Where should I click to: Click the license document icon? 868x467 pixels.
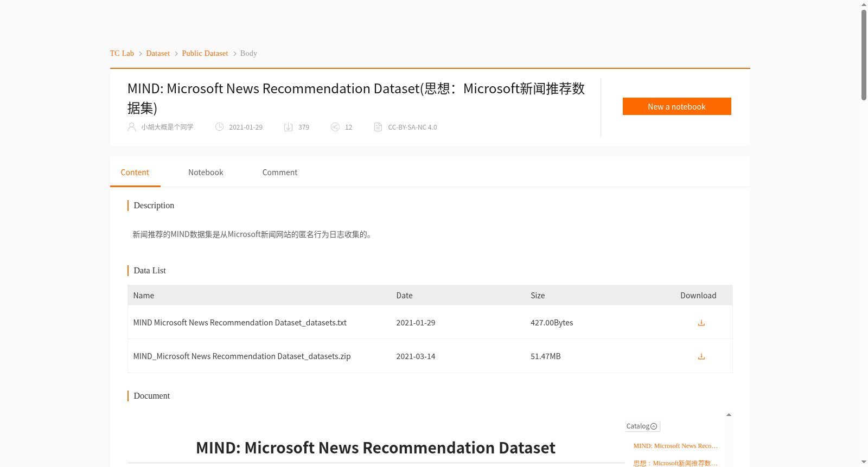378,127
